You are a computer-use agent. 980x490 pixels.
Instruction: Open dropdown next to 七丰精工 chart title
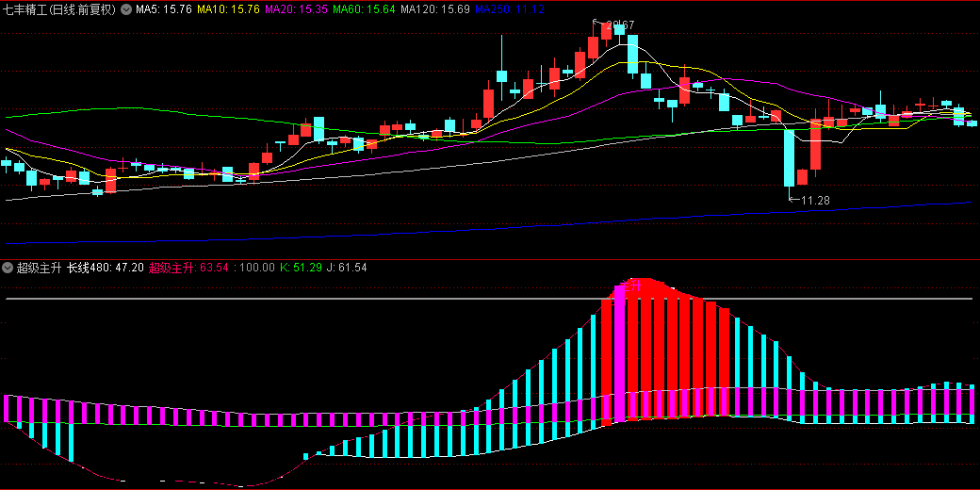click(126, 10)
